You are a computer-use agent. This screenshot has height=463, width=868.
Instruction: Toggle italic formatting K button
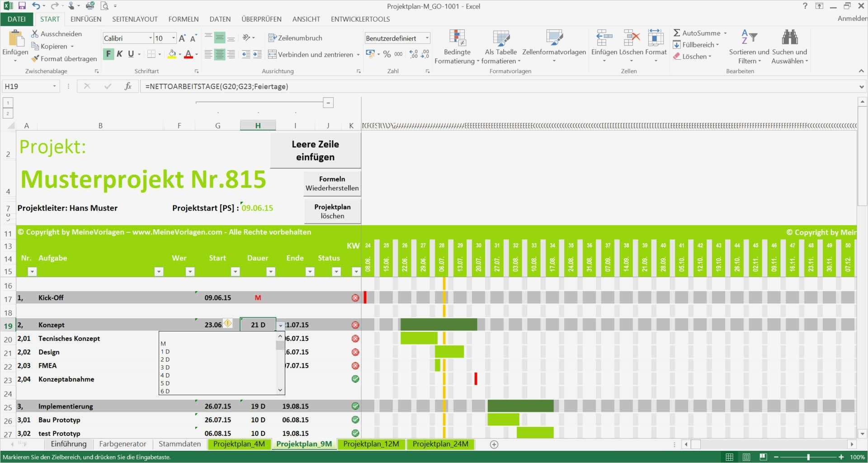pyautogui.click(x=119, y=54)
